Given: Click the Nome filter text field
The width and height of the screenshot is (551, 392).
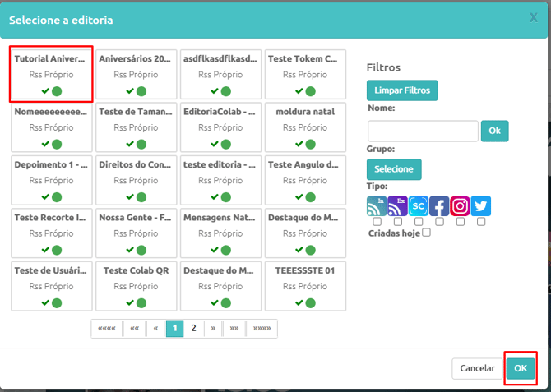Looking at the screenshot, I should click(x=423, y=131).
